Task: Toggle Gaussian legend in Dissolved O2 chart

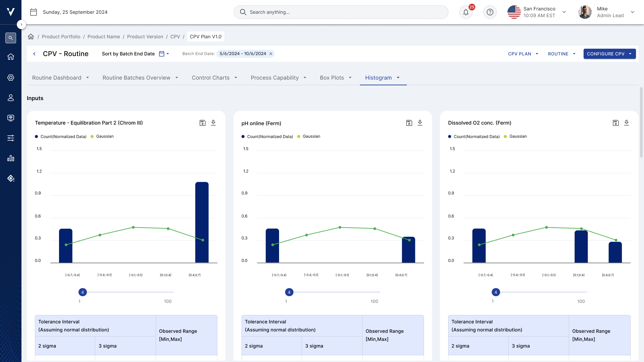Action: [x=515, y=136]
